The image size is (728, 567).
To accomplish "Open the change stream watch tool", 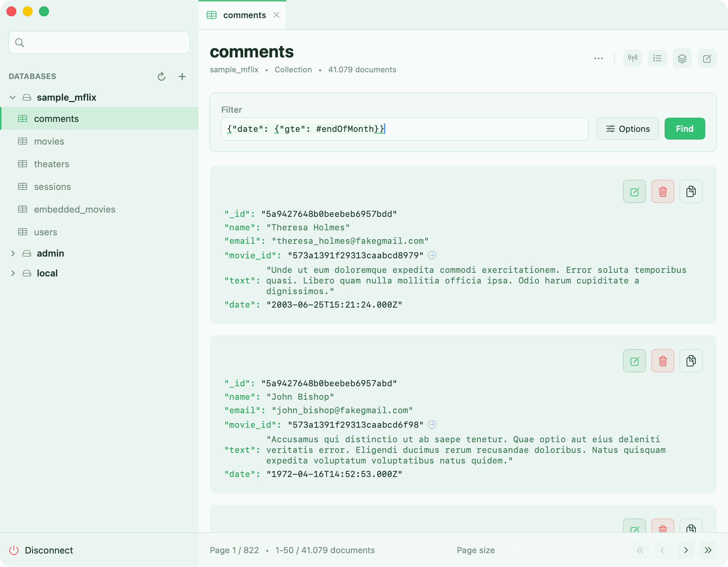I will click(x=633, y=58).
